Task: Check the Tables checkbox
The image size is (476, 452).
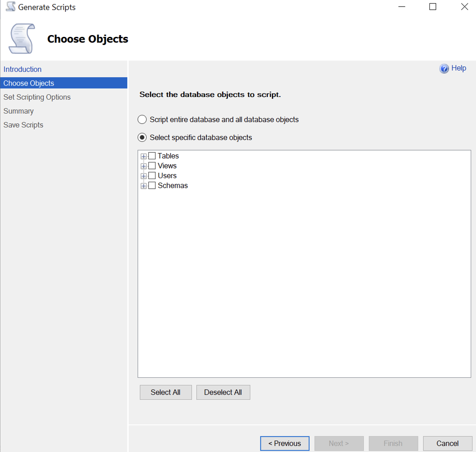Action: 152,156
